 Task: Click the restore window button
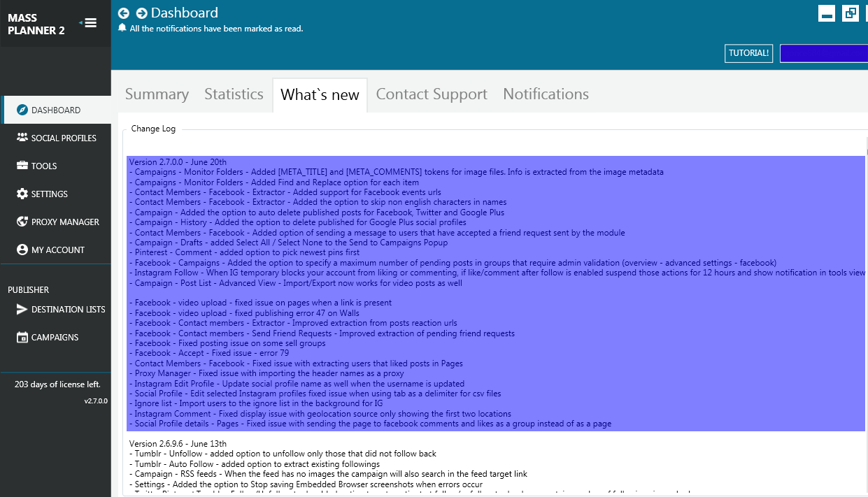(850, 13)
